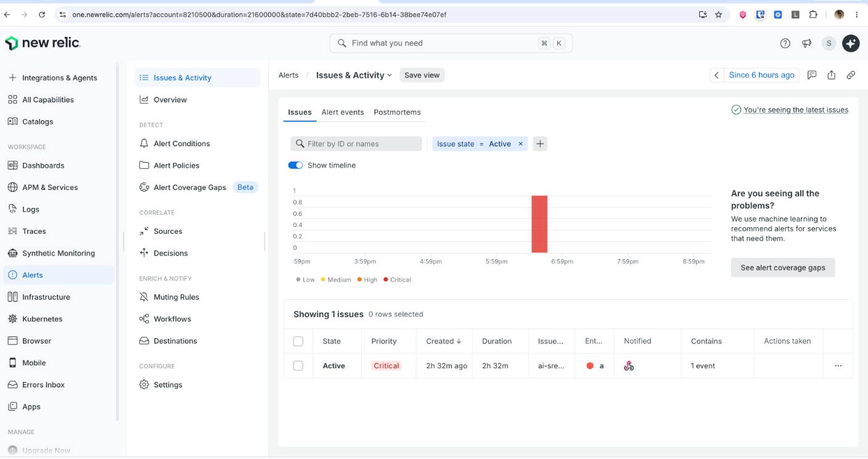Open row actions menu for the active issue
Viewport: 868px width, 459px height.
[x=838, y=366]
